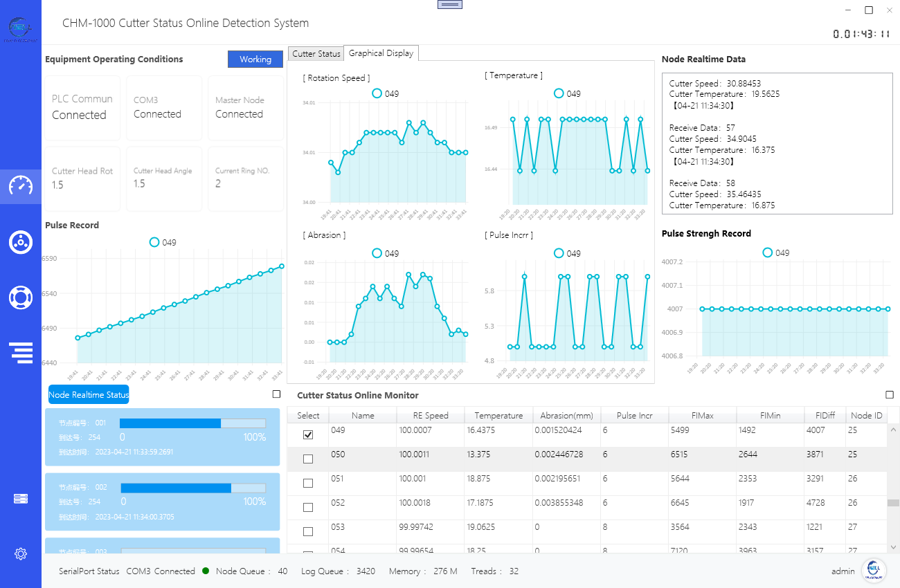Click inside the Node Realtime Data log box
The height and width of the screenshot is (588, 900).
777,145
